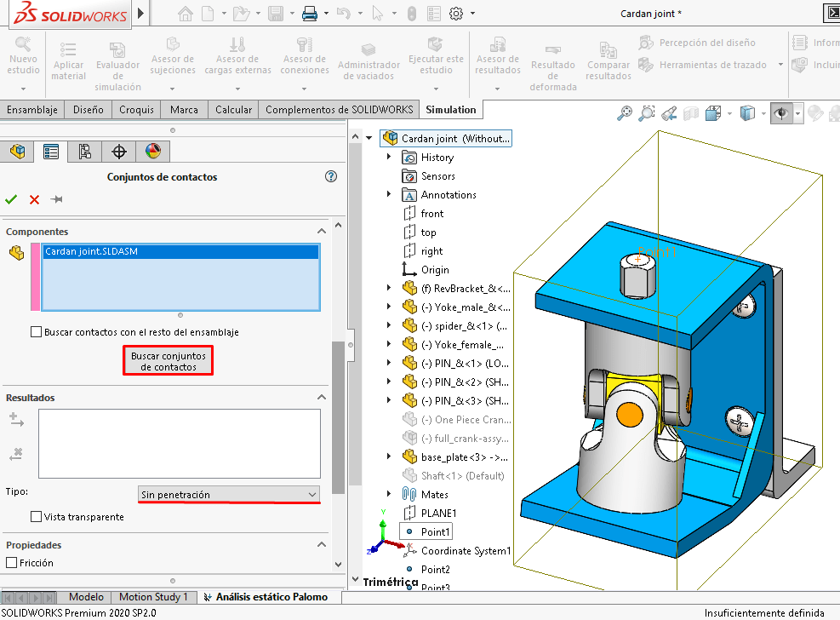Expand the History tree node

pos(389,157)
